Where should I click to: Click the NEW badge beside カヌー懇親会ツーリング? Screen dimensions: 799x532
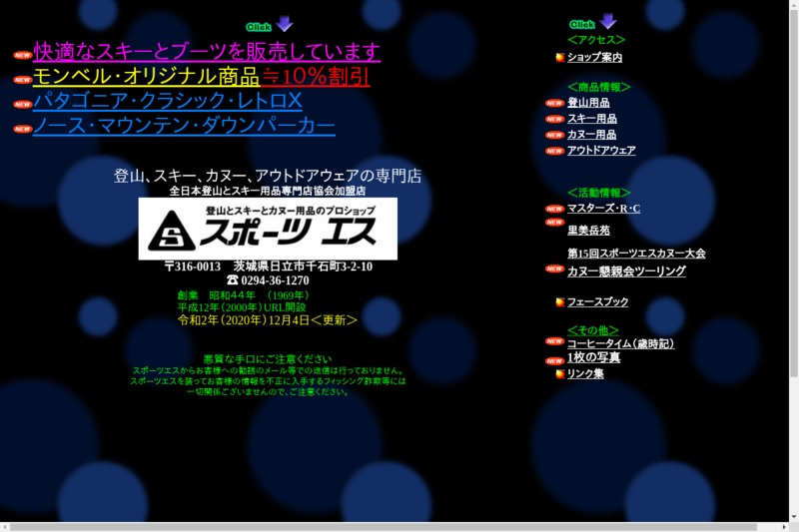pos(554,268)
